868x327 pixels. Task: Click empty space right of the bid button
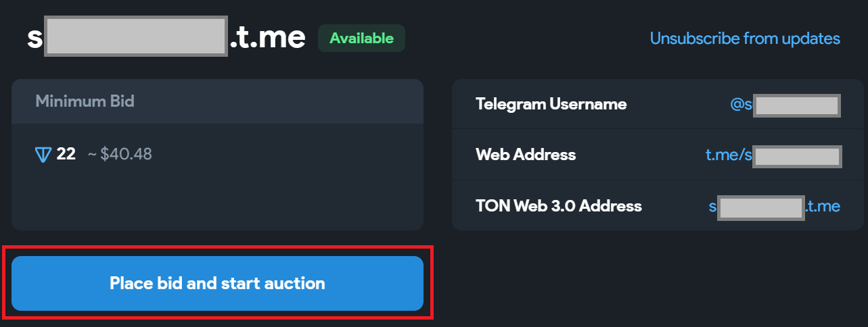(643, 284)
